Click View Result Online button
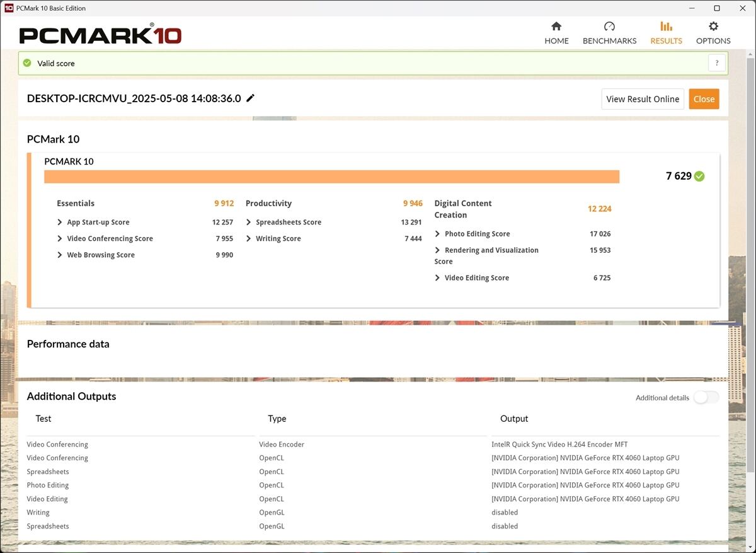This screenshot has width=756, height=553. pos(643,99)
